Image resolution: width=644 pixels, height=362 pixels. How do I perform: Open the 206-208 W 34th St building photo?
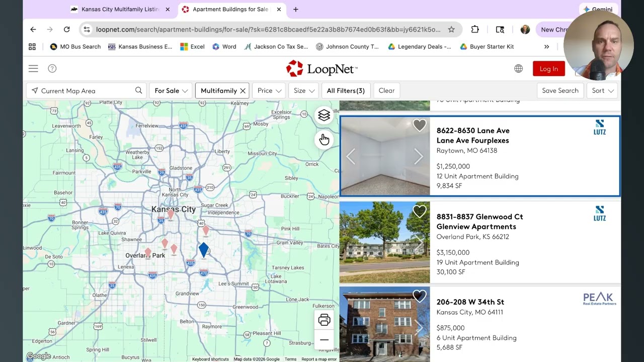coord(384,324)
